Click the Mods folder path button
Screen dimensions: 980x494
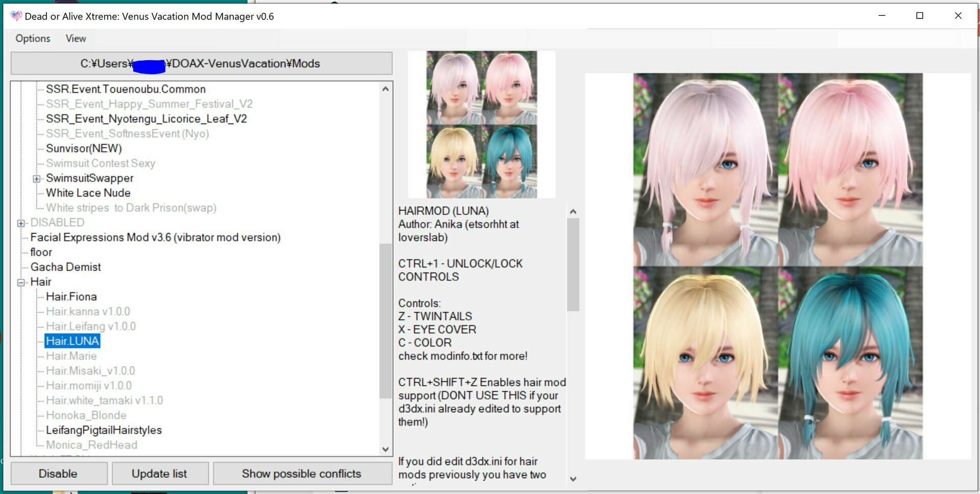(202, 63)
